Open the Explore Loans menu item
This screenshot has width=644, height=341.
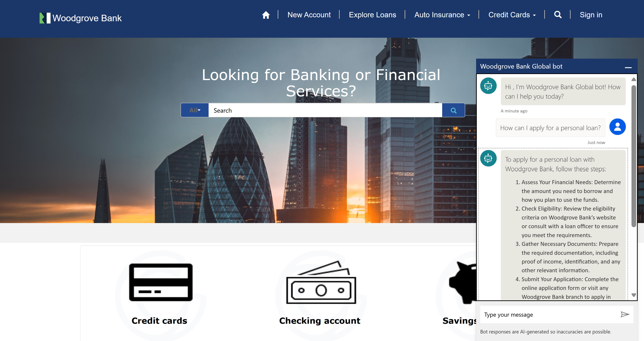tap(373, 15)
